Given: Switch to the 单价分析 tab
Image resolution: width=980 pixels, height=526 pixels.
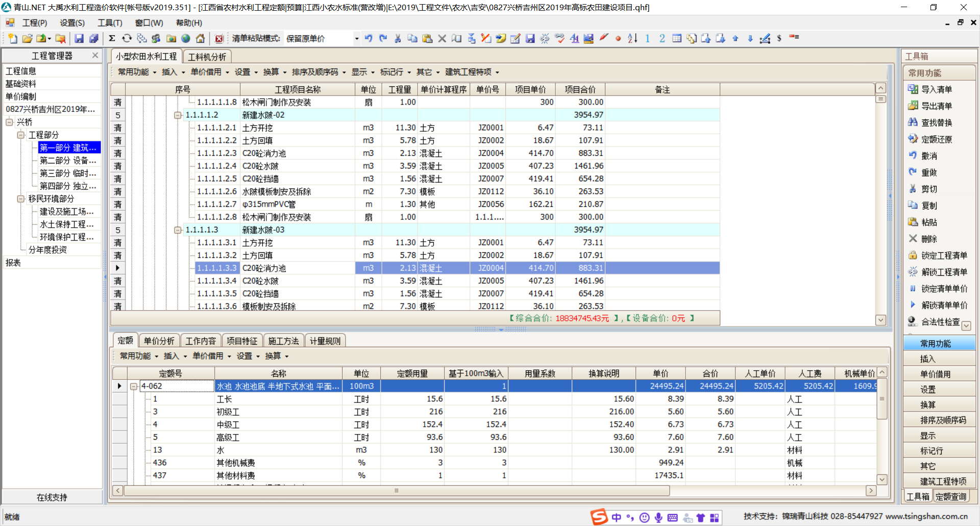Looking at the screenshot, I should [159, 341].
